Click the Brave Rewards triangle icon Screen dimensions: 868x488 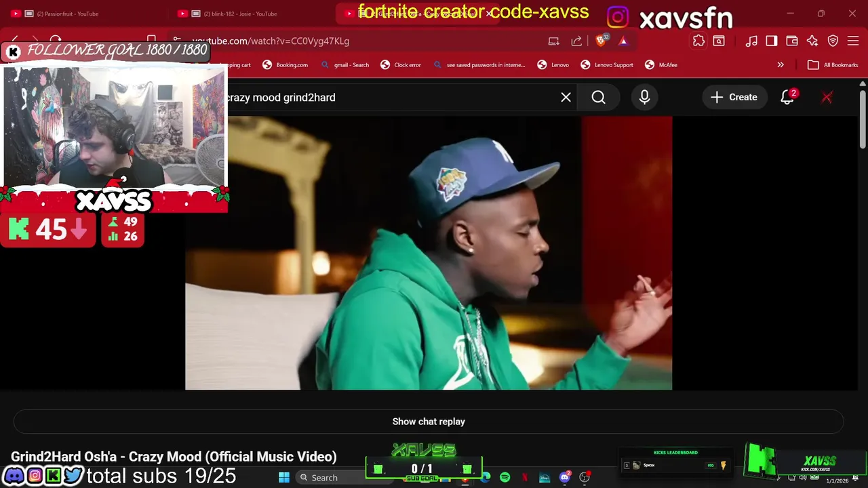pos(623,41)
